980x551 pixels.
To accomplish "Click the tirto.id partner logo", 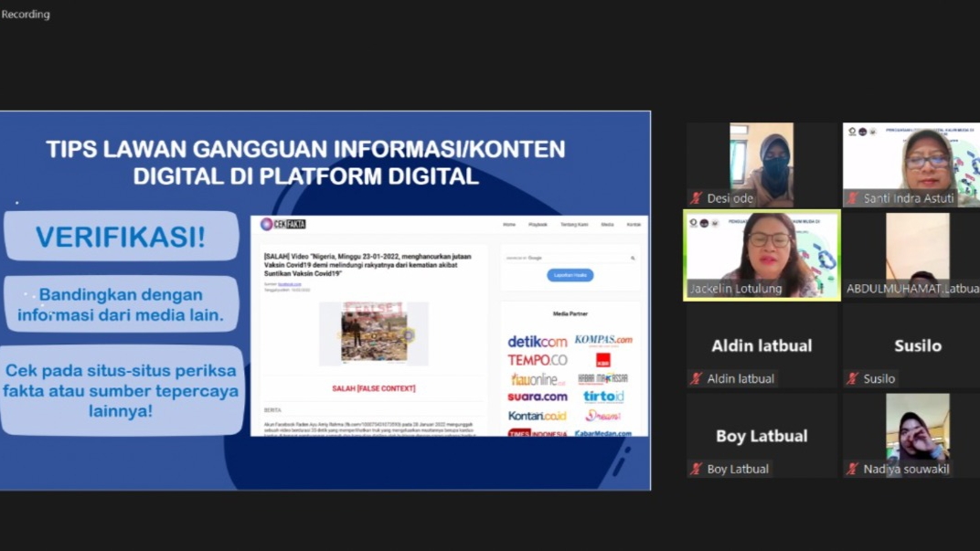I will [x=603, y=396].
